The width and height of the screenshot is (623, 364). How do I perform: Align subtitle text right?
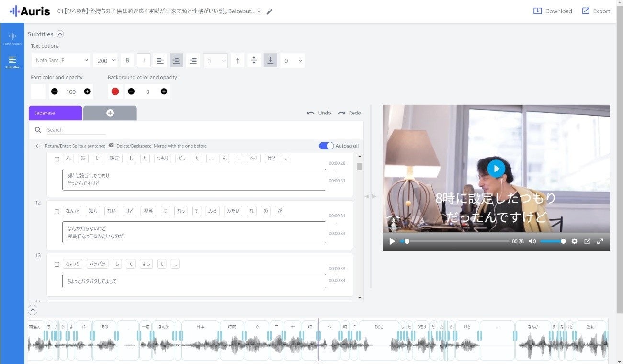[193, 60]
